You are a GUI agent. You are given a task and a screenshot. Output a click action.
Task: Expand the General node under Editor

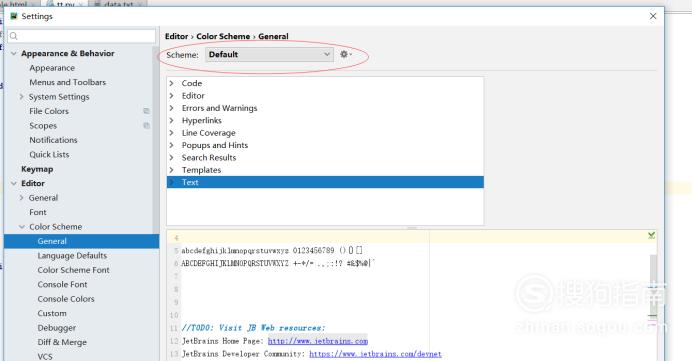(21, 198)
